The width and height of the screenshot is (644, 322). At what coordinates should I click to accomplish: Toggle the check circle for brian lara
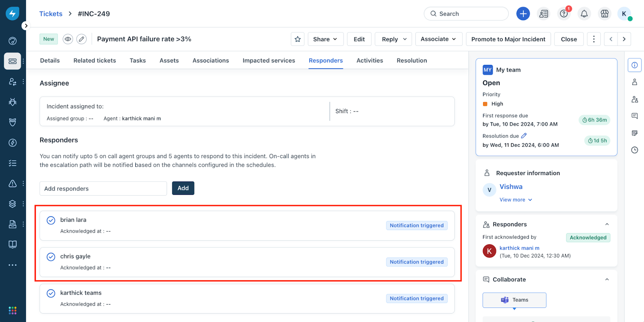(51, 220)
